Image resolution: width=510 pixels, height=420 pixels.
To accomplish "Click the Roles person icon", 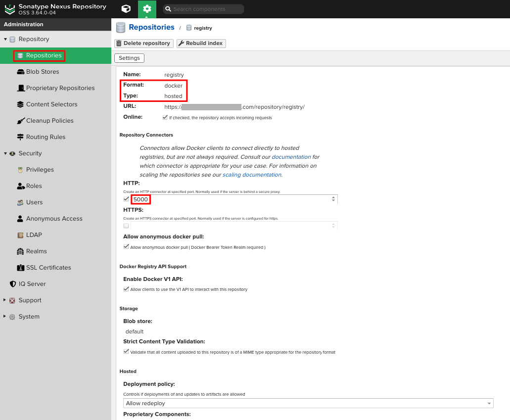I will [x=21, y=186].
